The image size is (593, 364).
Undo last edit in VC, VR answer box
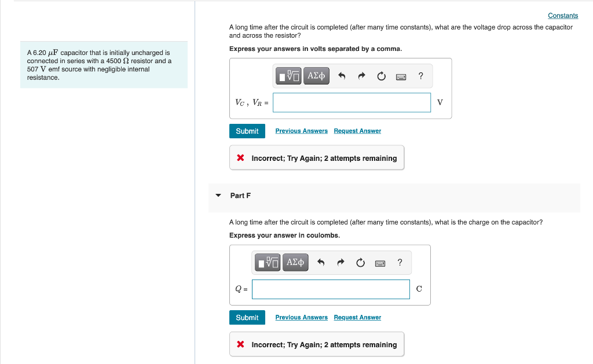(x=342, y=76)
